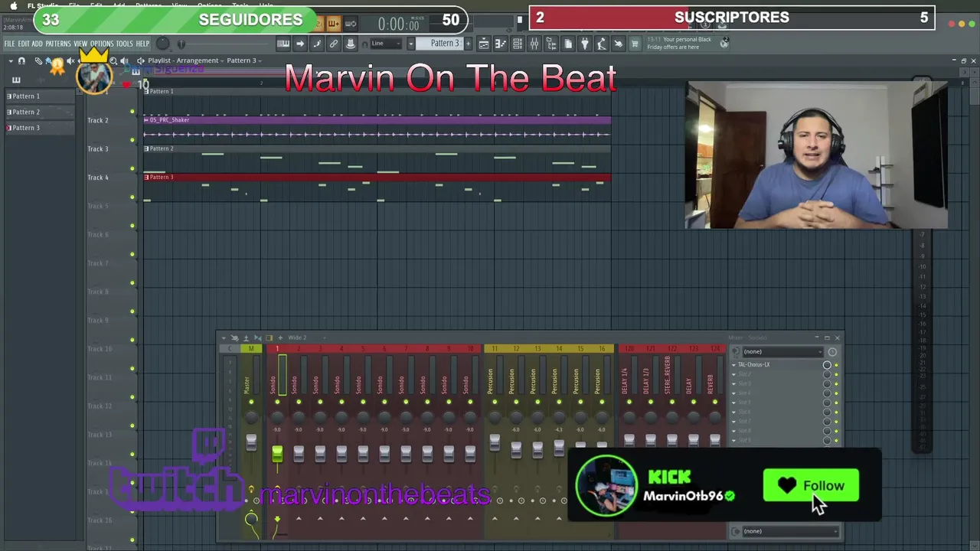Click the headphones icon left of Line selector
The height and width of the screenshot is (551, 980).
365,44
